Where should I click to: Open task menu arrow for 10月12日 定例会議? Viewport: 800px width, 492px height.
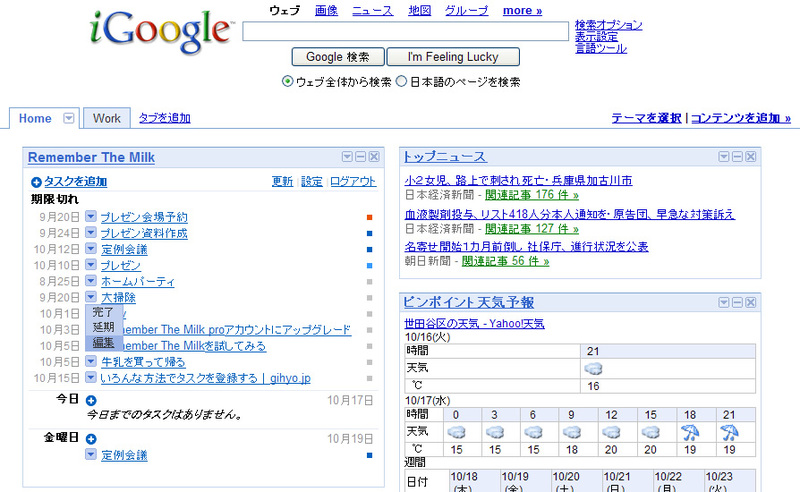[x=91, y=249]
